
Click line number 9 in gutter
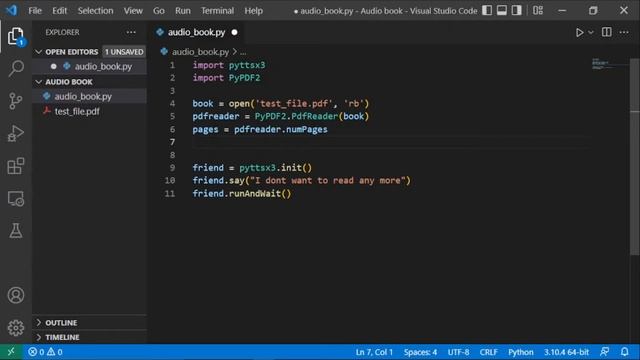coord(172,168)
